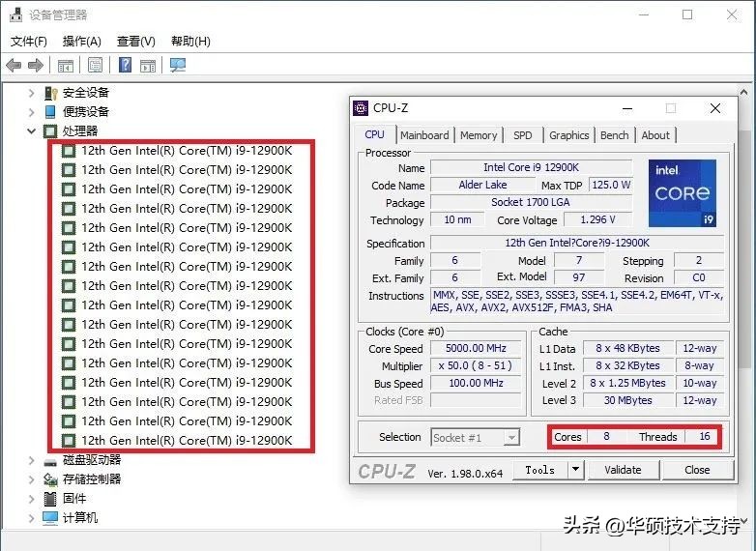Collapse the 处理器 node

[31, 131]
